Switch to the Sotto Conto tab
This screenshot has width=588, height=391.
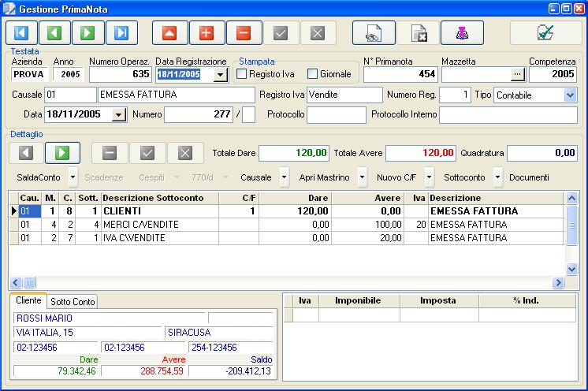tap(73, 302)
